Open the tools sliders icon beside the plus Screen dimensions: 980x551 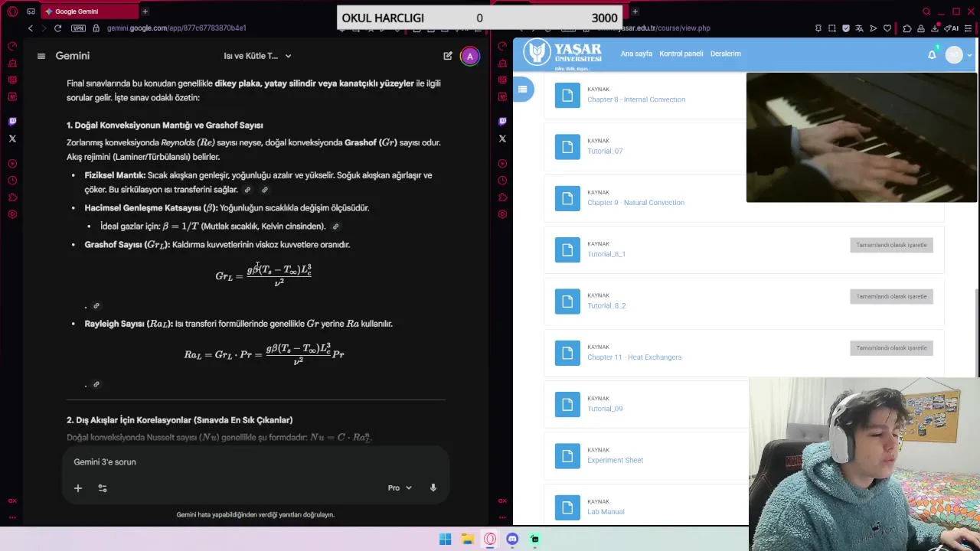[102, 487]
